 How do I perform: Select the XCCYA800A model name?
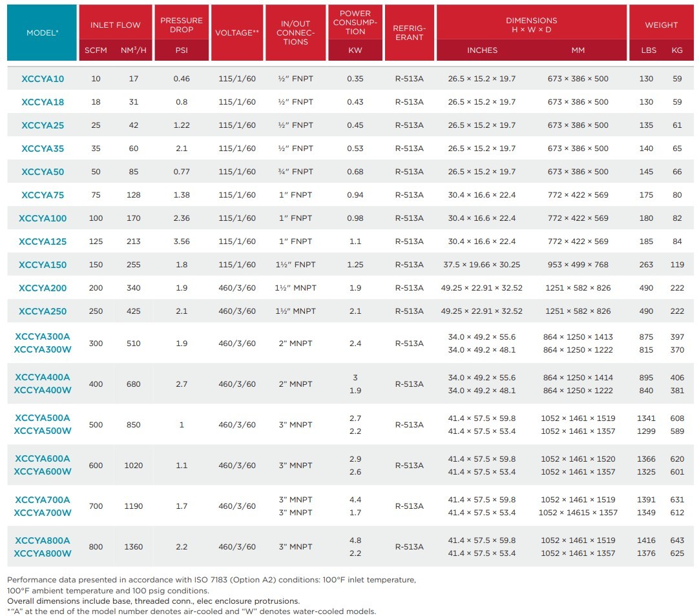(x=43, y=540)
